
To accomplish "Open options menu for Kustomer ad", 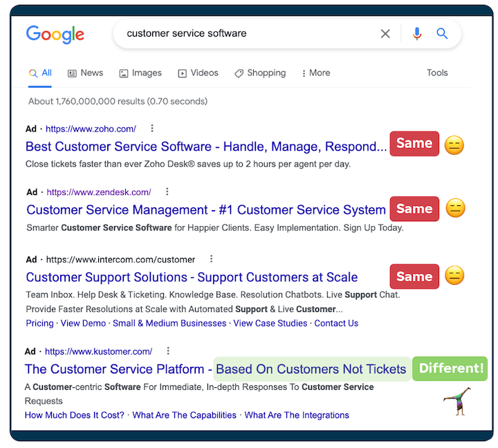I will pyautogui.click(x=168, y=351).
